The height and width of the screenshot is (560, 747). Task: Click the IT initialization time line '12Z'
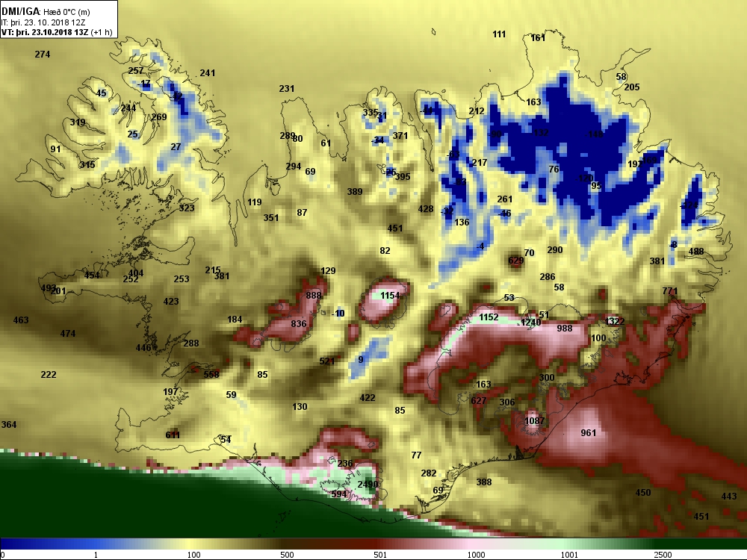pos(43,22)
